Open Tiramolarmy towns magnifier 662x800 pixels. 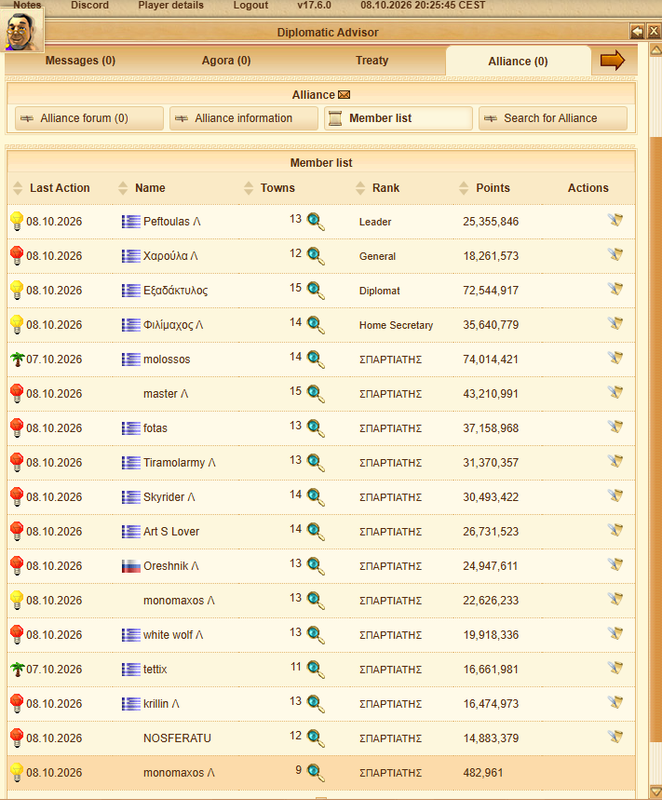[316, 463]
